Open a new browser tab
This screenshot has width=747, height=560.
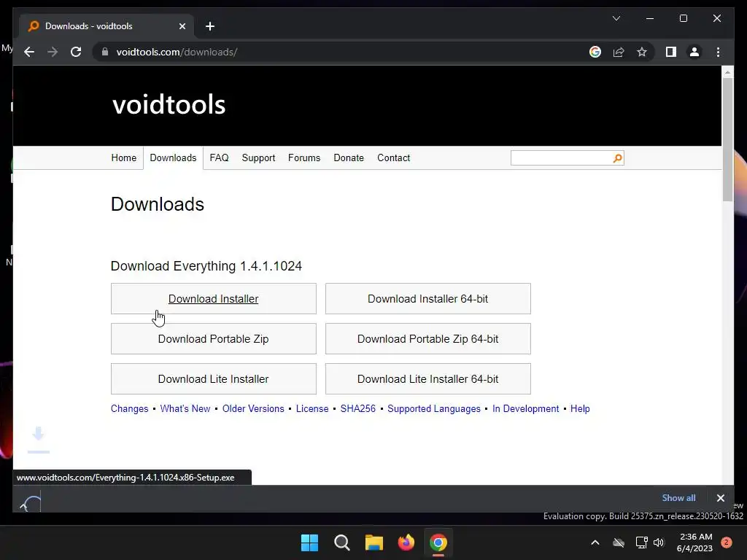click(x=210, y=26)
